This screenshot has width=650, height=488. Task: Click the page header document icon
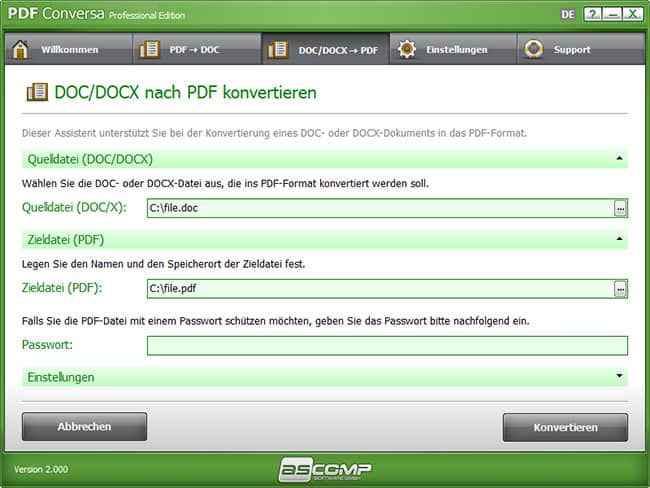[x=37, y=92]
